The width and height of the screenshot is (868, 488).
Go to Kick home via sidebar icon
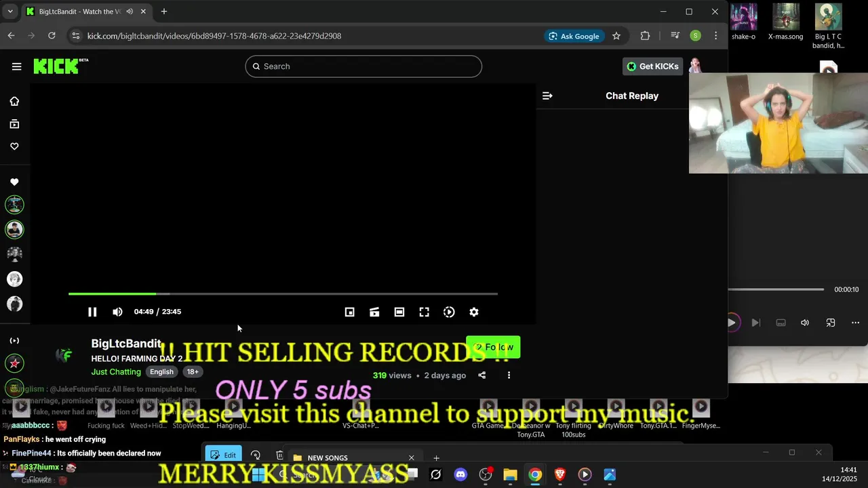[x=14, y=101]
